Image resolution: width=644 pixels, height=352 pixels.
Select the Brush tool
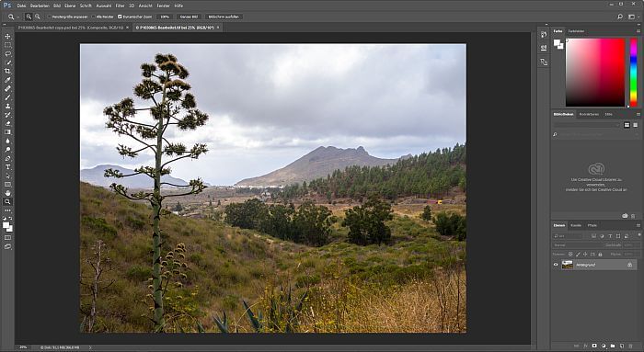7,97
